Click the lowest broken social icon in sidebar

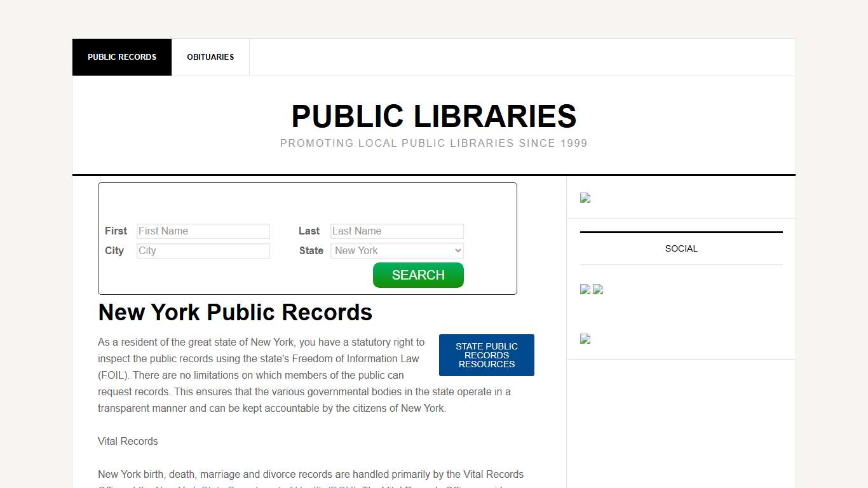[585, 339]
